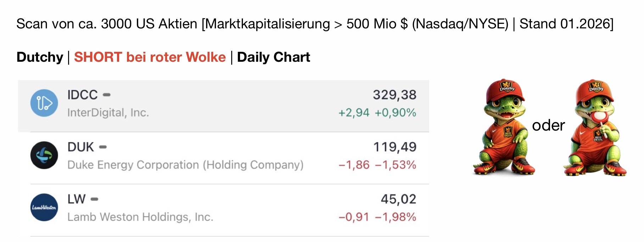Screen dimensions: 644x242
Task: Click the LW price 45,02
Action: [x=398, y=199]
